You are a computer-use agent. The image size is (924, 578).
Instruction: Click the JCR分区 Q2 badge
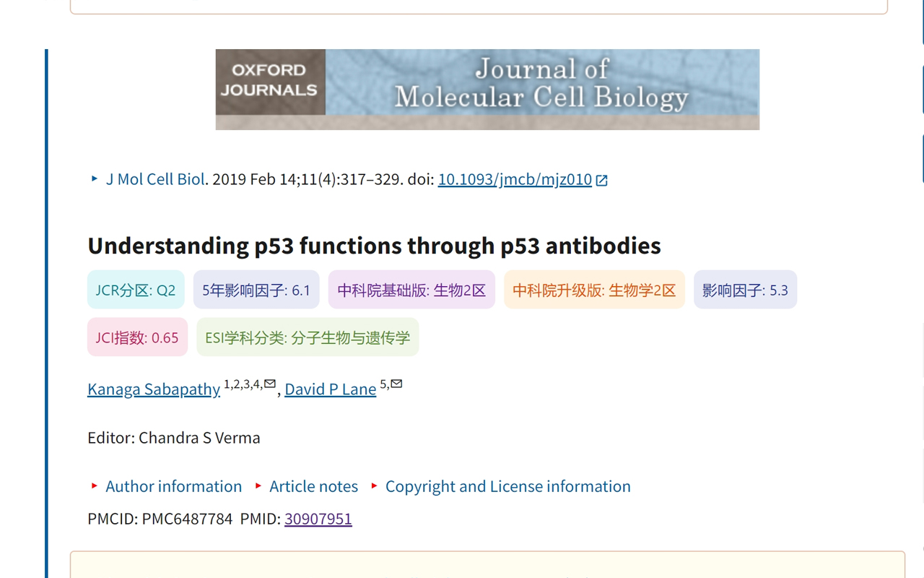tap(136, 289)
